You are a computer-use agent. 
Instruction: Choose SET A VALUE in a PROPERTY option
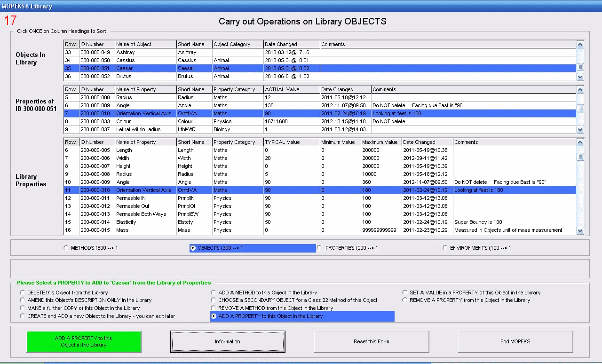pyautogui.click(x=405, y=293)
